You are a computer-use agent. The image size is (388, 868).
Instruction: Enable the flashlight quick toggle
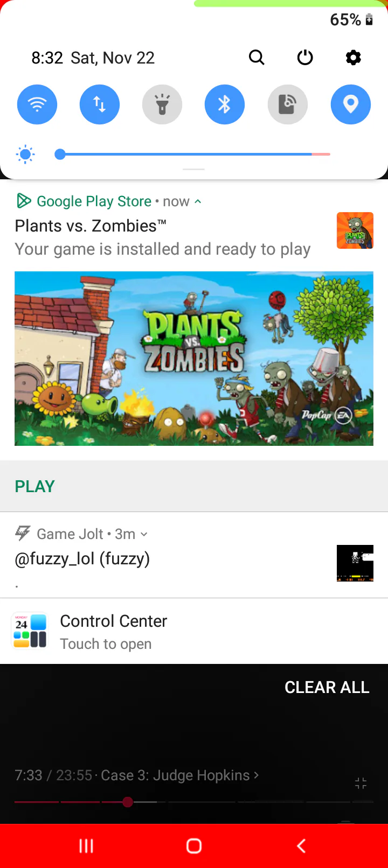click(162, 104)
